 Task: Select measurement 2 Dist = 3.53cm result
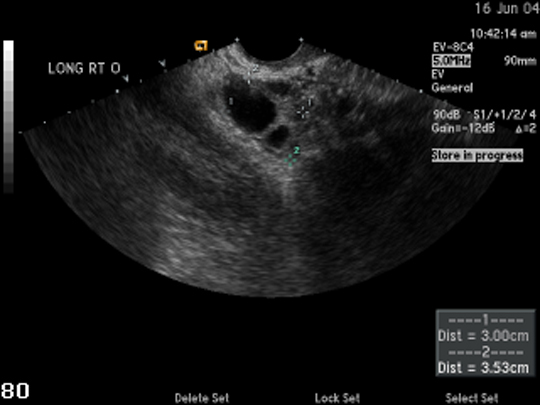pyautogui.click(x=483, y=368)
